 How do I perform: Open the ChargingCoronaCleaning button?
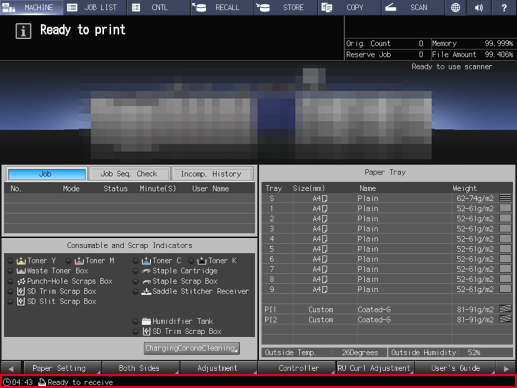pyautogui.click(x=192, y=348)
